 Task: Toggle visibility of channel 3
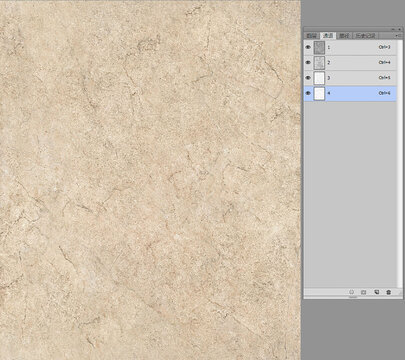(x=308, y=78)
